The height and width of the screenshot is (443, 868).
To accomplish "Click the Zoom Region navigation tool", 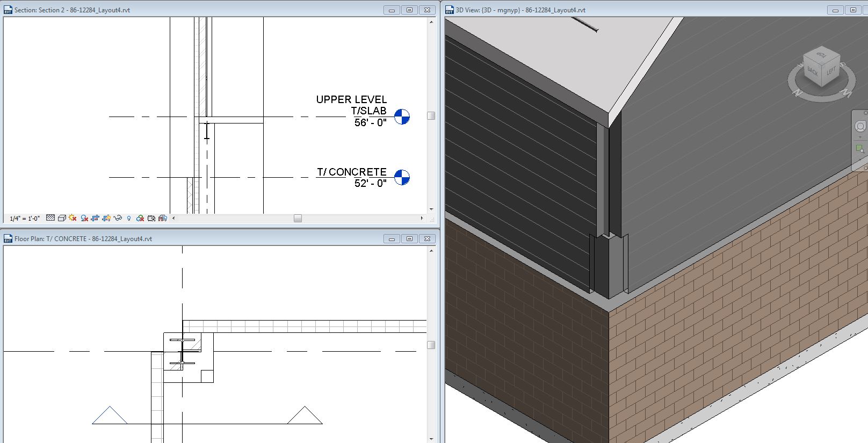I will (x=860, y=149).
